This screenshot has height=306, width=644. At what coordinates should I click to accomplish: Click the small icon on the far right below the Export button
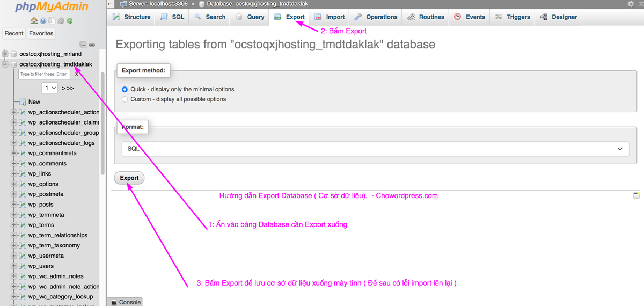coord(636,195)
